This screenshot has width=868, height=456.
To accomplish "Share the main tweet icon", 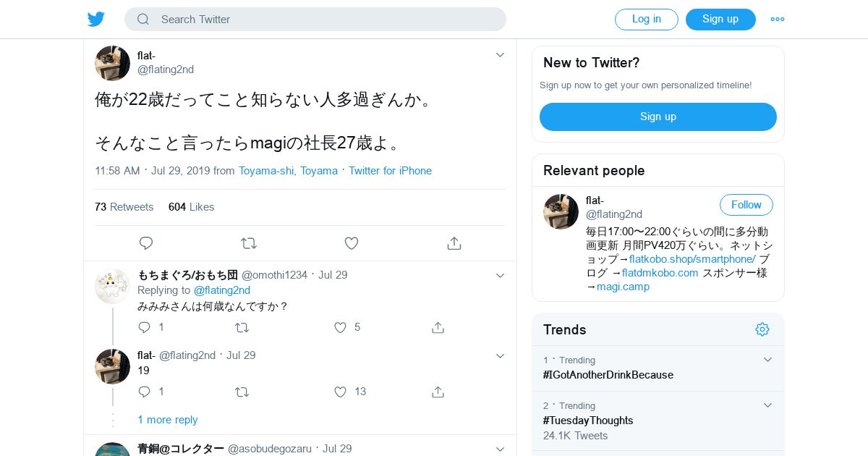I will (454, 243).
